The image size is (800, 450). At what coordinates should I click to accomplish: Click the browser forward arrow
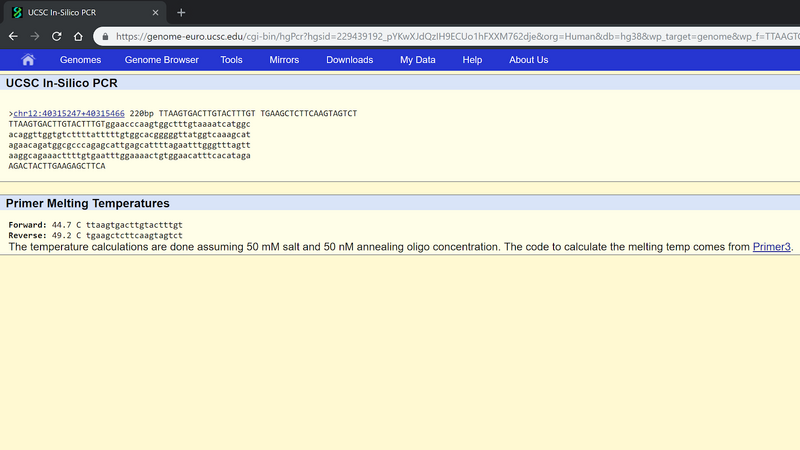tap(35, 36)
